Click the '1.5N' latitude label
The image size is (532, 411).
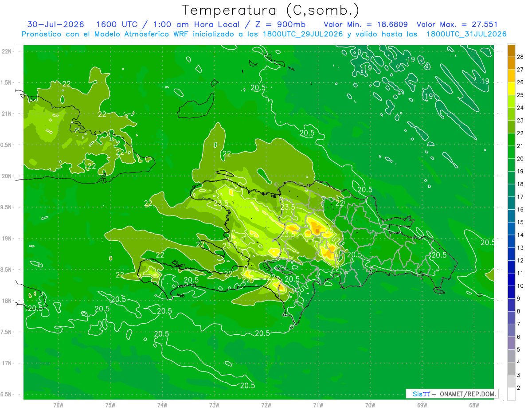tap(7, 82)
